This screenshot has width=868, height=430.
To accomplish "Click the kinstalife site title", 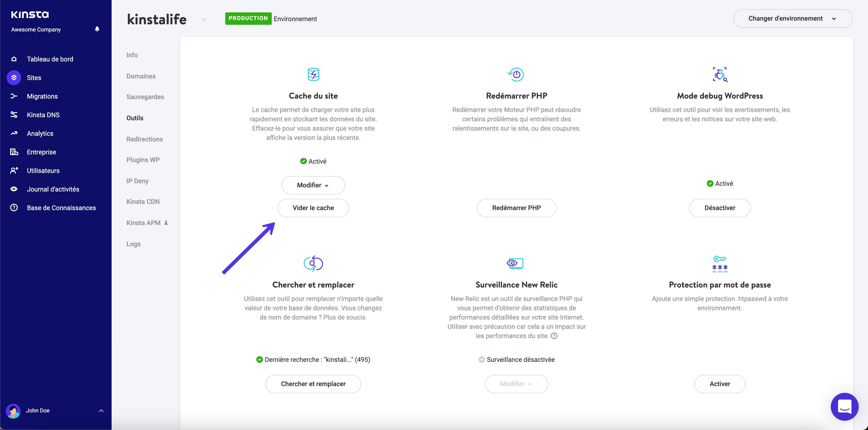I will pyautogui.click(x=157, y=19).
